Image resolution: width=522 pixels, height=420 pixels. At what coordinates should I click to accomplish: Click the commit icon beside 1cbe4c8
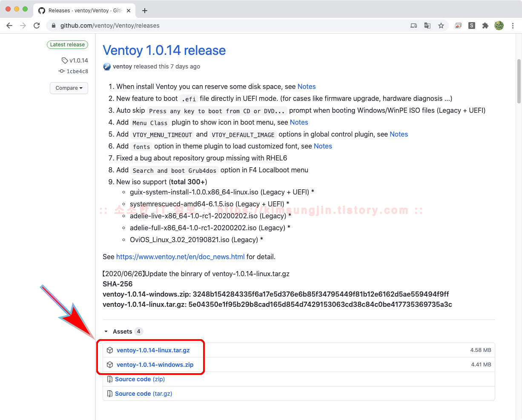click(62, 71)
